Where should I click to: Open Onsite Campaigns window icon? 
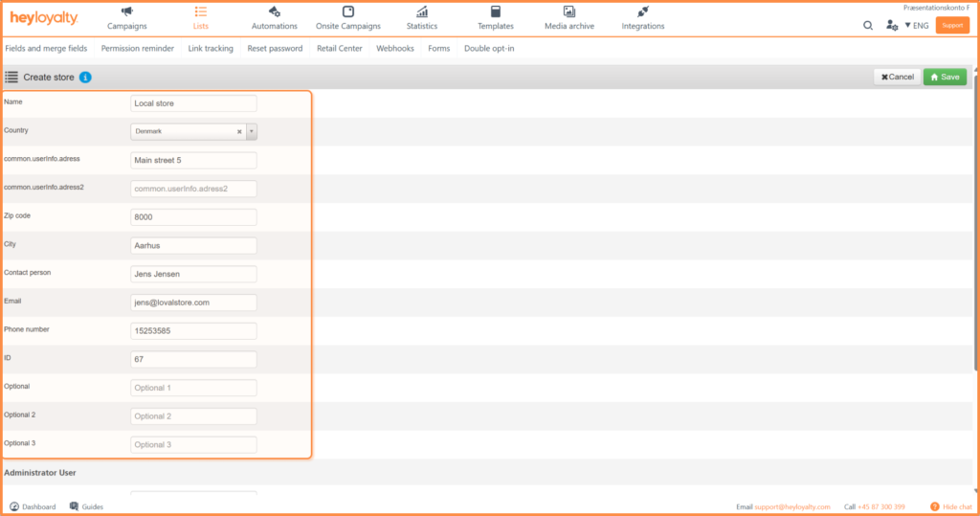[348, 11]
